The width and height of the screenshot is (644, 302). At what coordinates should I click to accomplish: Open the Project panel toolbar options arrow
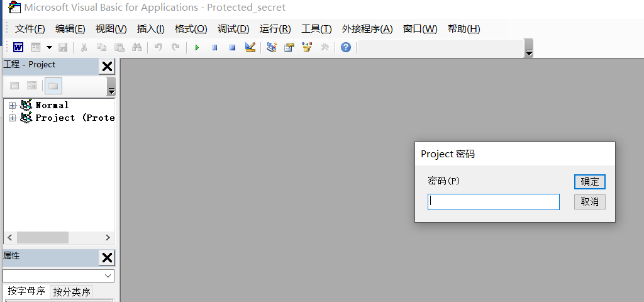(111, 86)
